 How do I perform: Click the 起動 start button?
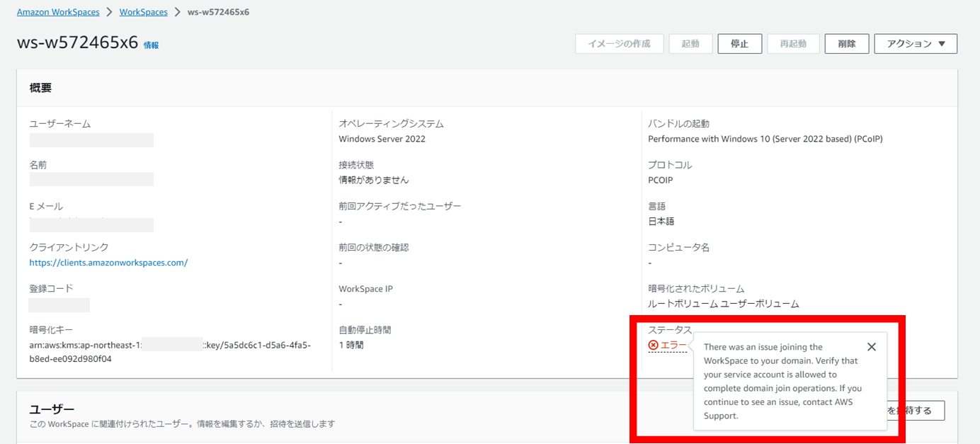click(690, 43)
